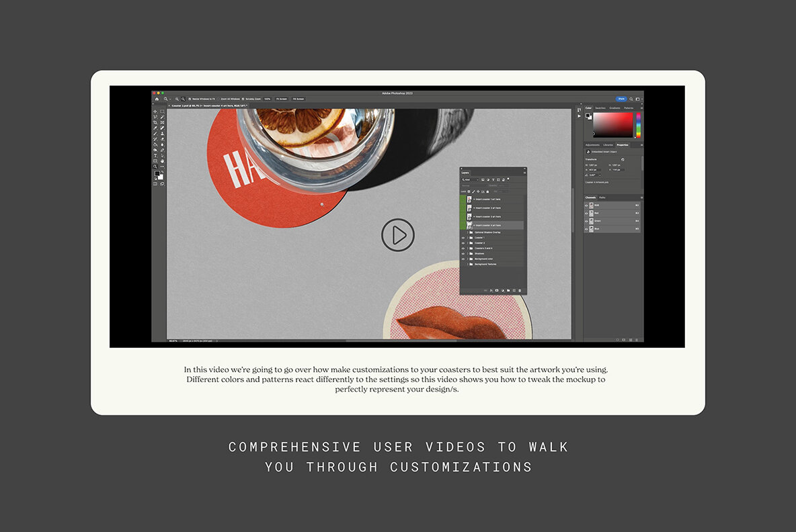Select the Hand tool
The image size is (796, 532).
[x=162, y=161]
